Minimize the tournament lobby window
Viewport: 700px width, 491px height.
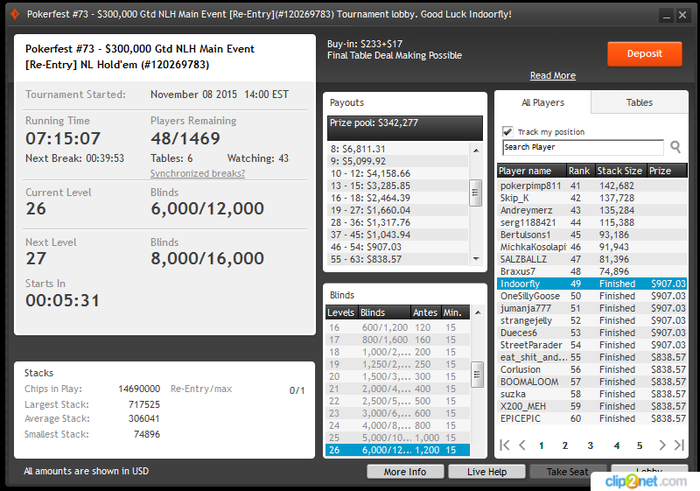click(666, 16)
